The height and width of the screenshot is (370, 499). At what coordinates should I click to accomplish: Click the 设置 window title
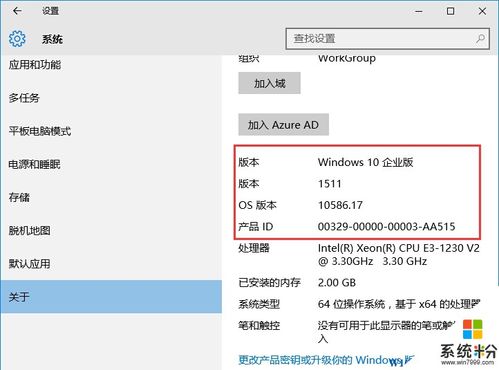[50, 11]
